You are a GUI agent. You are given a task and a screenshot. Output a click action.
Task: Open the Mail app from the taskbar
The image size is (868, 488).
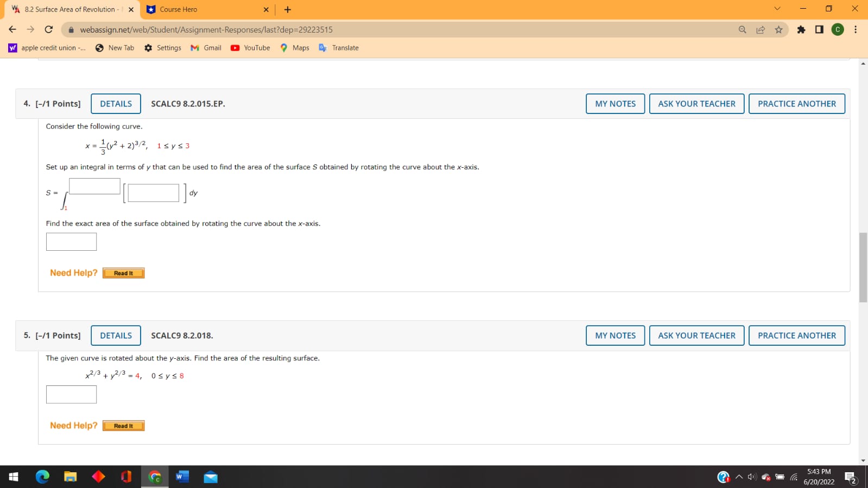pos(211,477)
